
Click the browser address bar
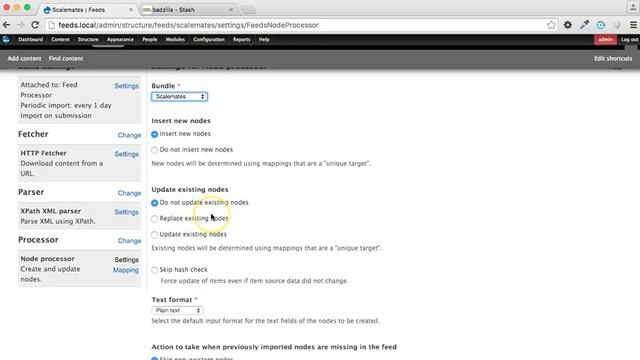point(300,25)
